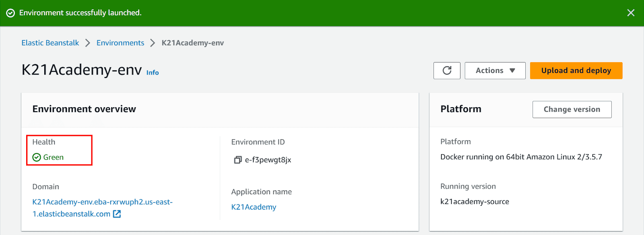Screen dimensions: 644x235
Task: Click the Docker platform description text
Action: point(521,157)
